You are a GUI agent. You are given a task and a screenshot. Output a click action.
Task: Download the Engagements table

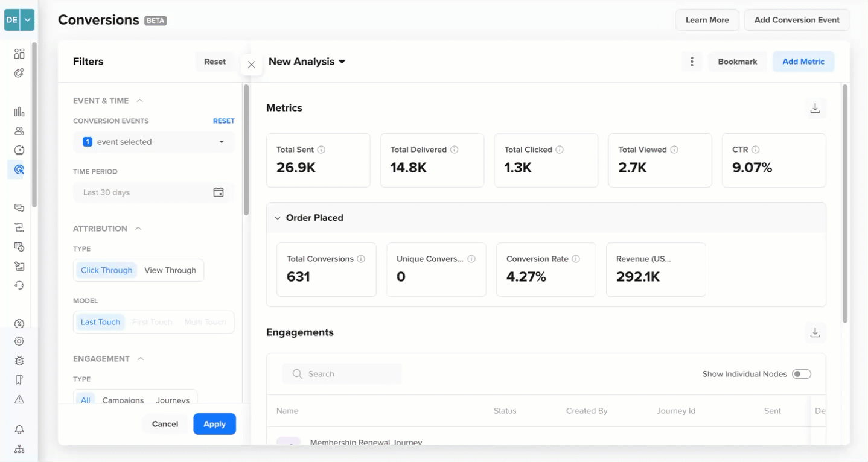click(x=815, y=332)
